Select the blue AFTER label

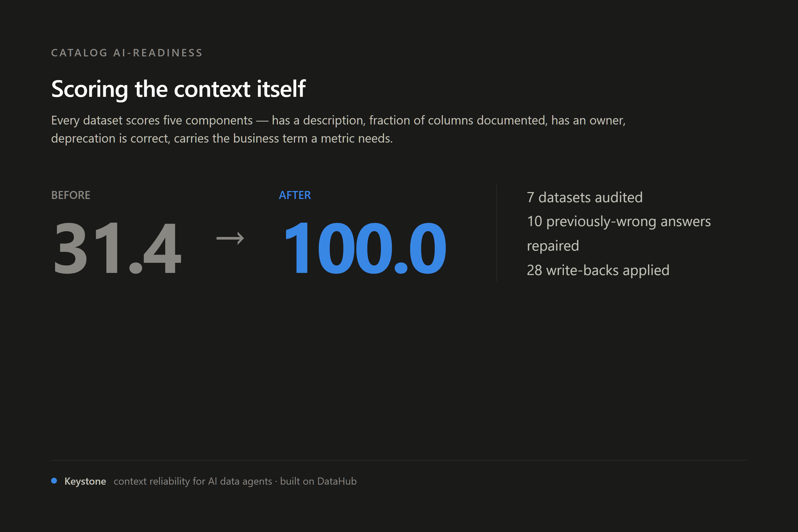click(x=295, y=195)
